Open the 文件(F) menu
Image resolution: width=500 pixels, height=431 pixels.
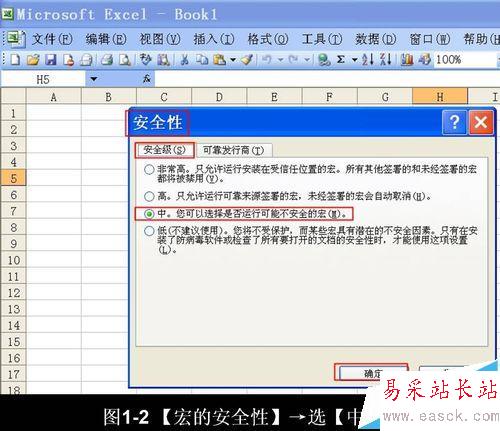pyautogui.click(x=52, y=39)
